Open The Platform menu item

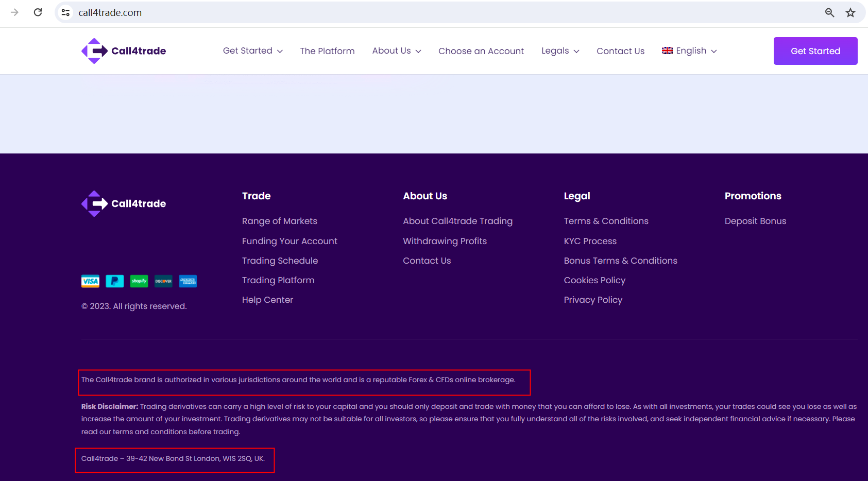coord(327,51)
